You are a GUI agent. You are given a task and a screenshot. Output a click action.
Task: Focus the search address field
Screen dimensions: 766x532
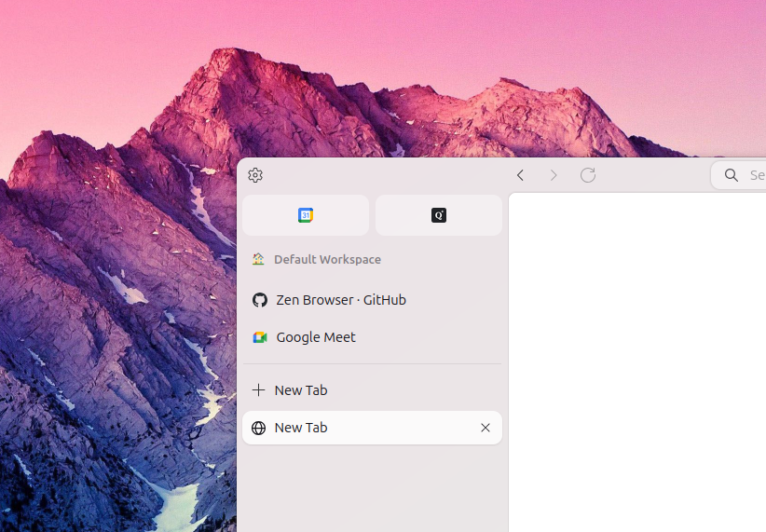(x=739, y=175)
